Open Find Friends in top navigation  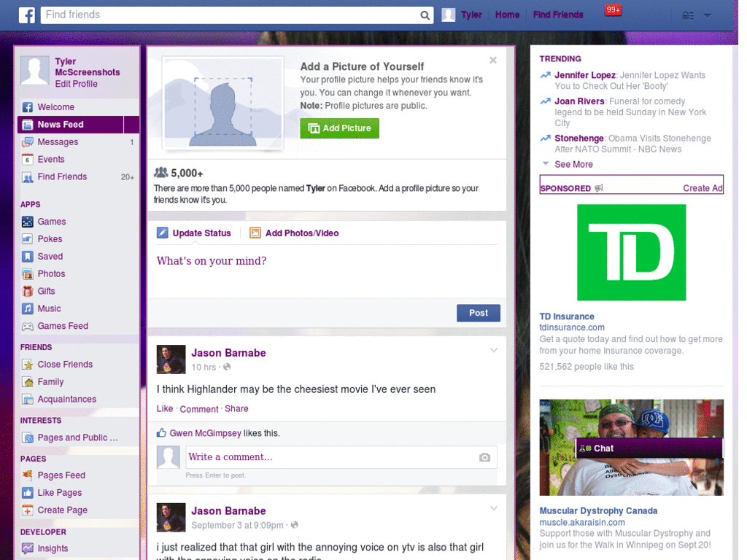(x=558, y=15)
